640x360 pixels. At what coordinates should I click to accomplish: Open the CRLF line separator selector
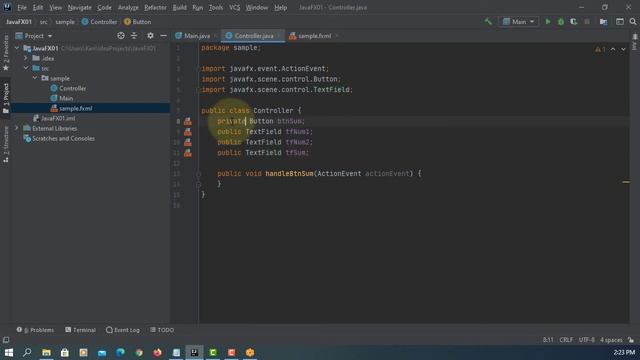pos(566,340)
